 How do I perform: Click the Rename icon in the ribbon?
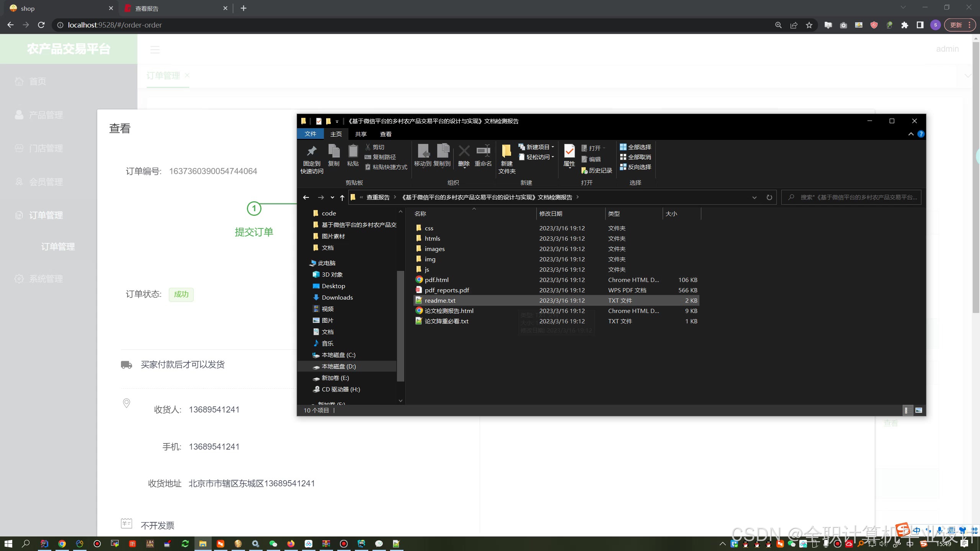point(483,152)
